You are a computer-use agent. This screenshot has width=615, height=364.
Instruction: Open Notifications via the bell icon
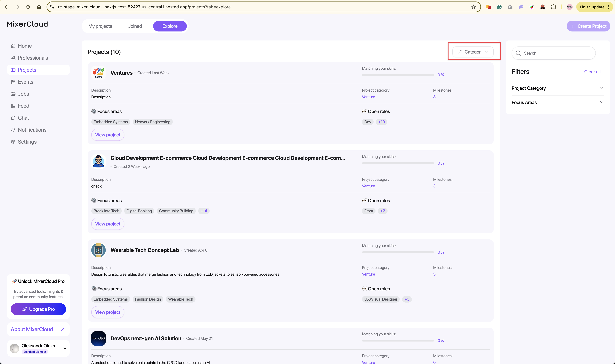13,130
